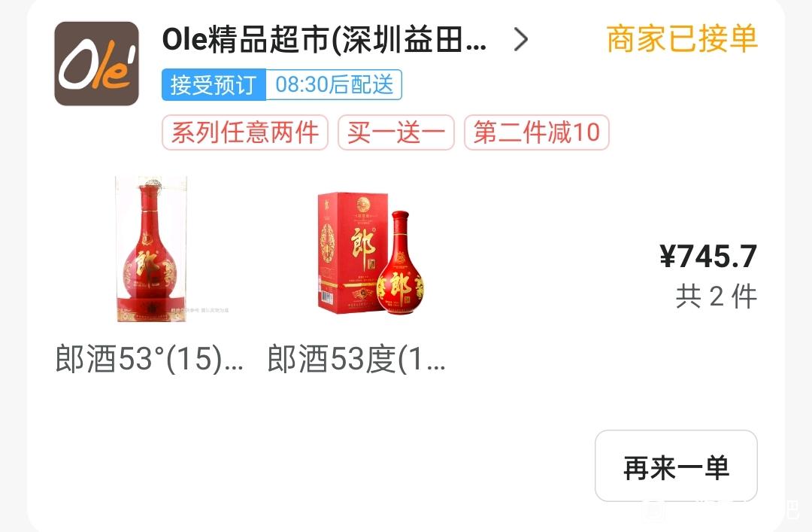
Task: Tap the chevron arrow beside the store name
Action: pos(521,39)
